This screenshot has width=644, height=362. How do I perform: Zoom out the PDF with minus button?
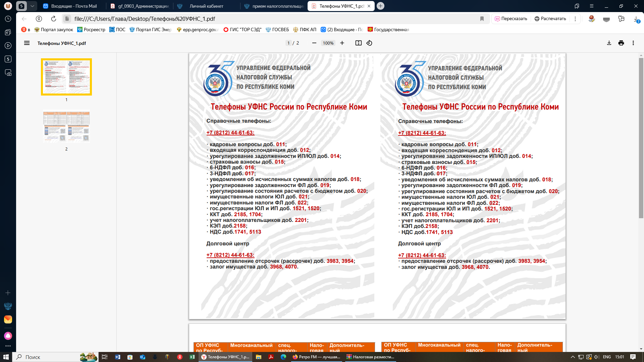pos(314,43)
